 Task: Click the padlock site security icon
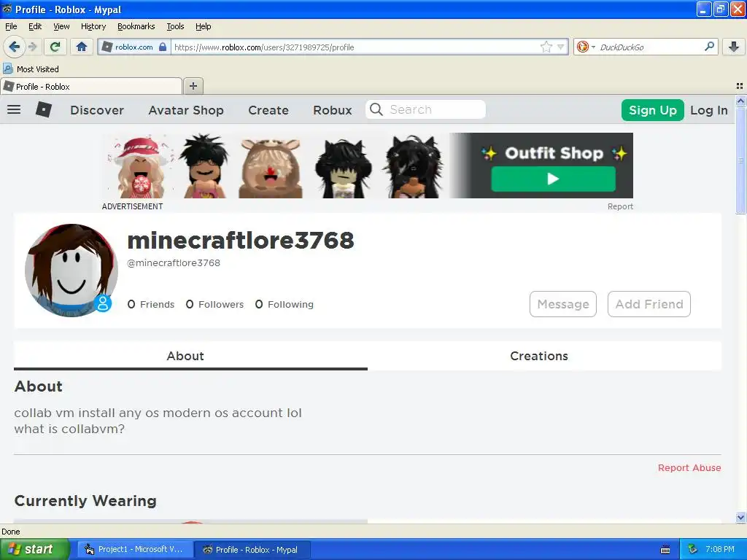[x=163, y=47]
